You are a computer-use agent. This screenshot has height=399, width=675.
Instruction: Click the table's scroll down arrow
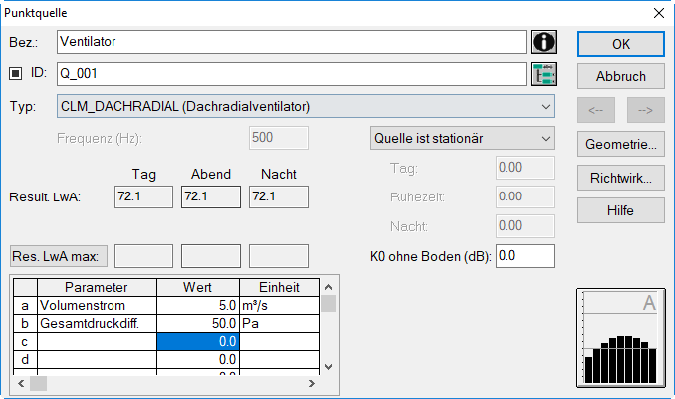tap(328, 367)
